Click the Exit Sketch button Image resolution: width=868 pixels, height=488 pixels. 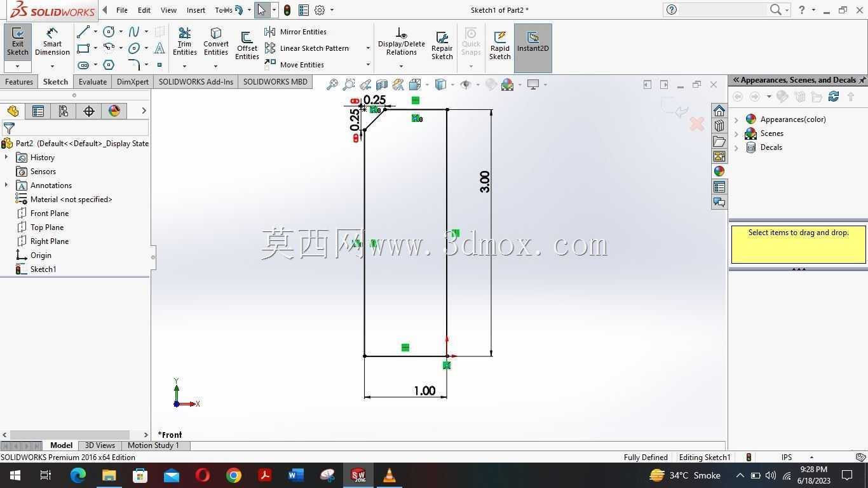pyautogui.click(x=18, y=42)
